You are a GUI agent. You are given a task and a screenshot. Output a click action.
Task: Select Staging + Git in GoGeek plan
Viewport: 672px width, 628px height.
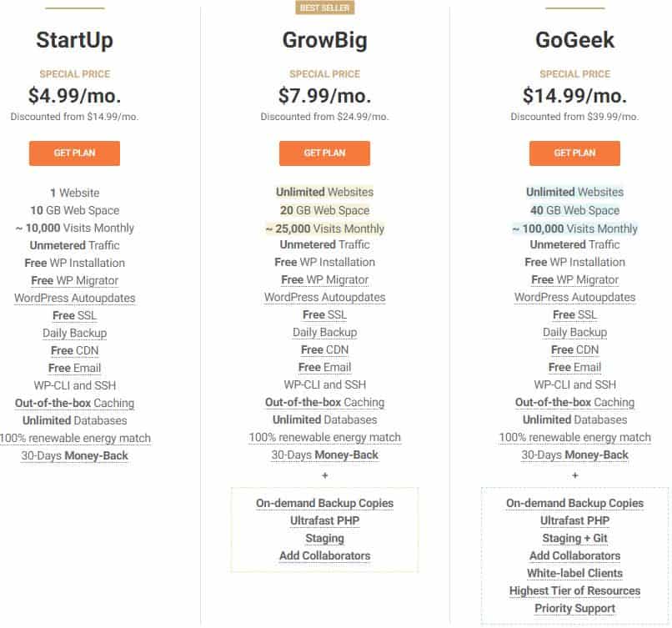574,538
